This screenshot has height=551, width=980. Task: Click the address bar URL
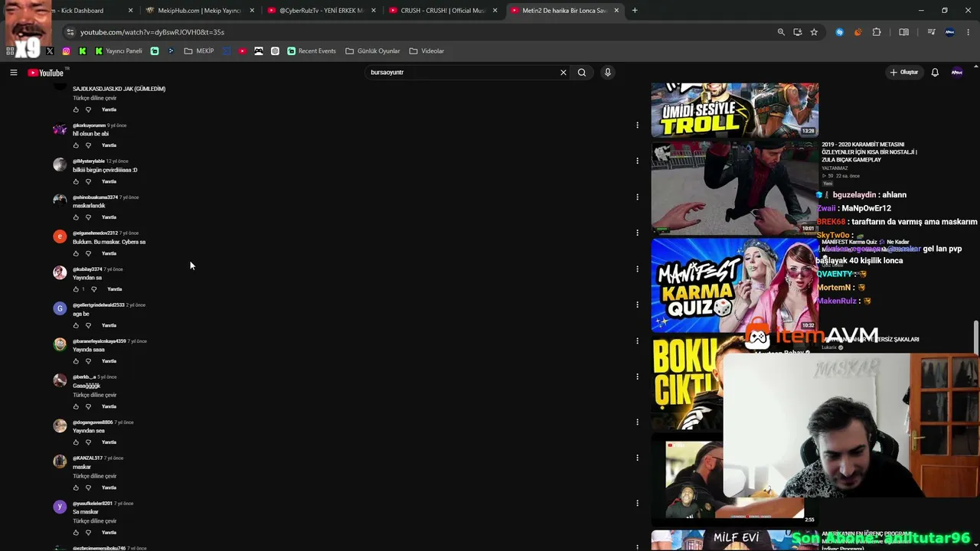click(152, 32)
